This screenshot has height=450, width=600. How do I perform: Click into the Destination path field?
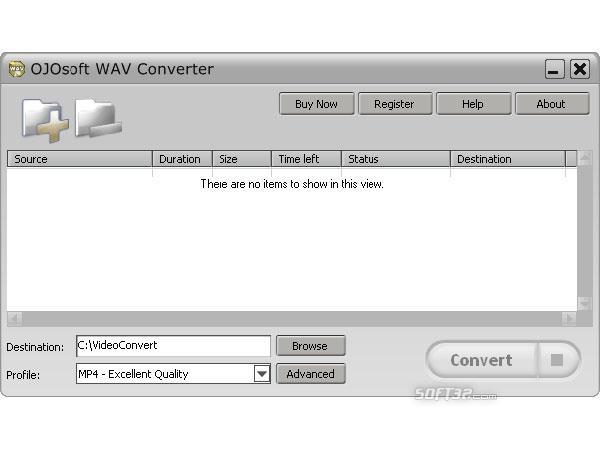[173, 346]
